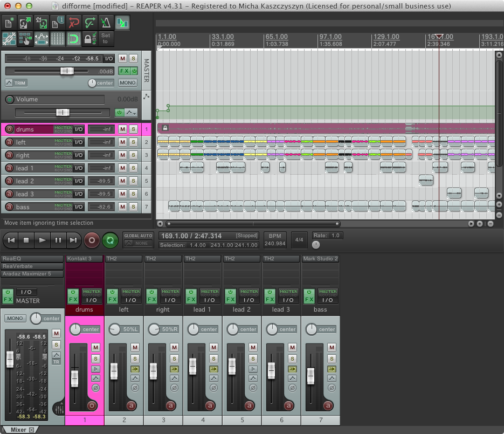Open master envelope button in mixer
Screen dimensions: 504x434
[56, 355]
